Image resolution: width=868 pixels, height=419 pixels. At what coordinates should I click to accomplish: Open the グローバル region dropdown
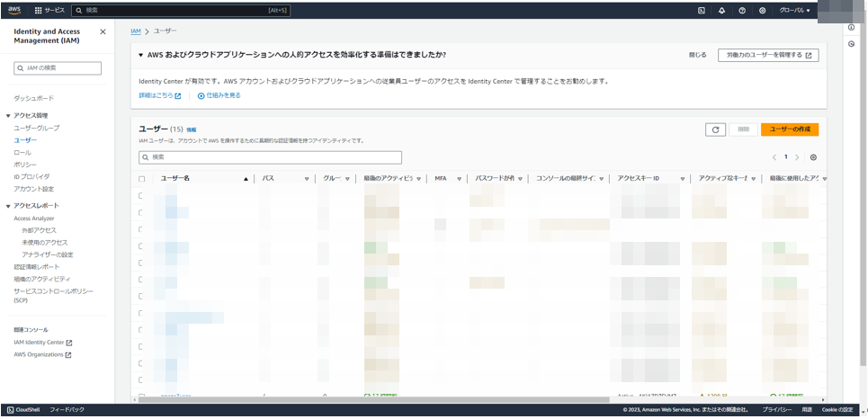tap(794, 11)
